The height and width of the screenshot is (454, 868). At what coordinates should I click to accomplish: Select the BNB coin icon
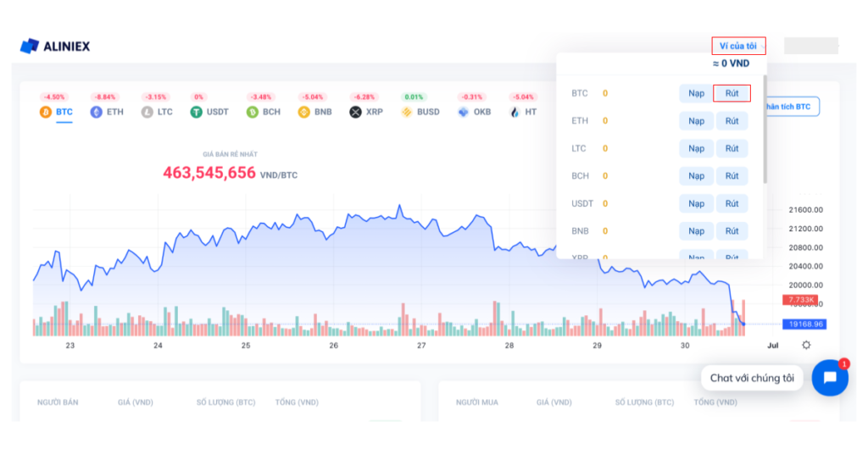303,112
